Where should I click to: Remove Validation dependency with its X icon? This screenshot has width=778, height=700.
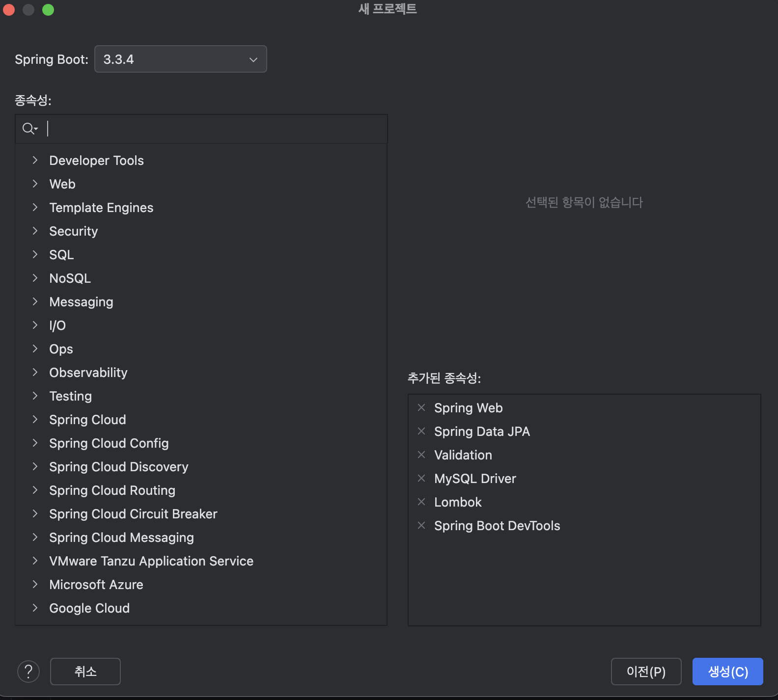[421, 455]
